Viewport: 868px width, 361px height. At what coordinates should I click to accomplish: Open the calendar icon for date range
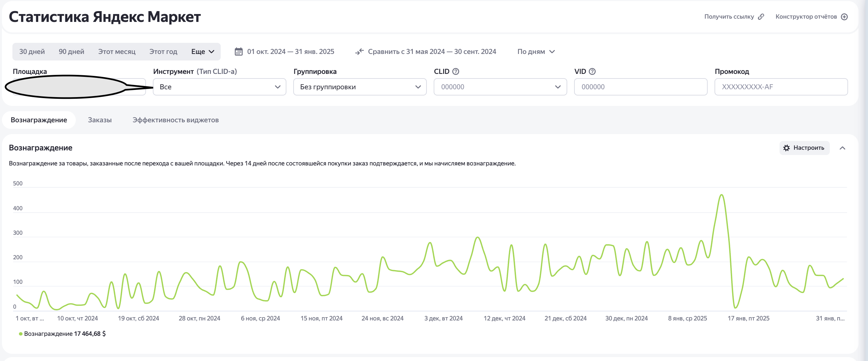click(x=239, y=52)
